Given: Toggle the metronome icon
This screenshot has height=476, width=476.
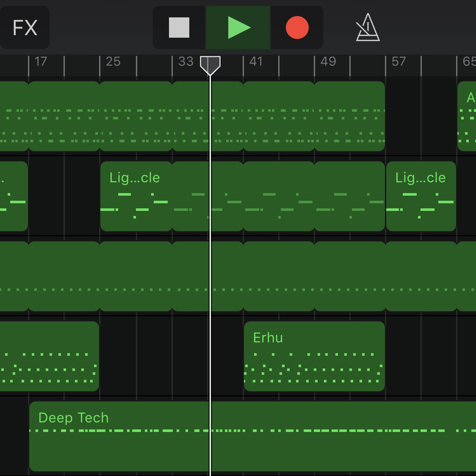Looking at the screenshot, I should pos(368,27).
